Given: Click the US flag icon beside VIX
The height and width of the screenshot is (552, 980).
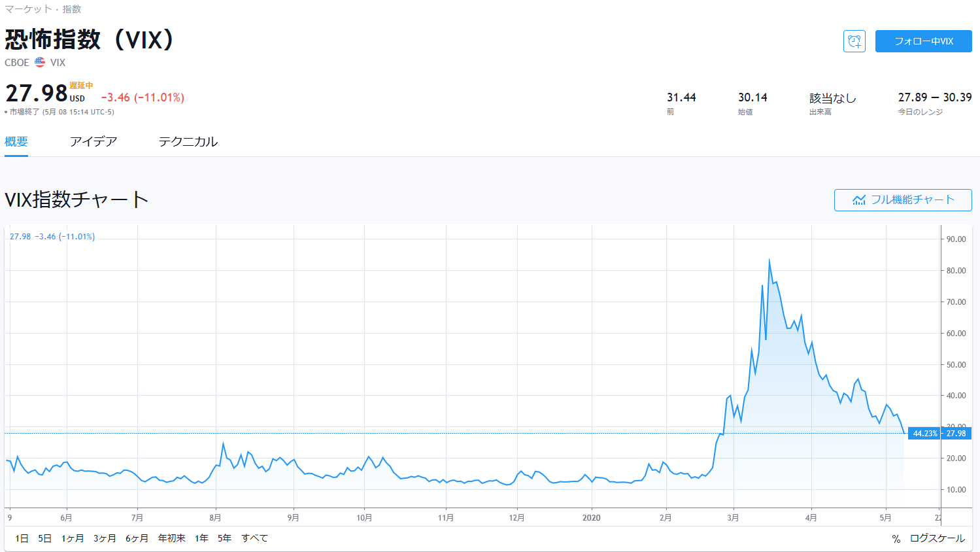Looking at the screenshot, I should (x=40, y=62).
